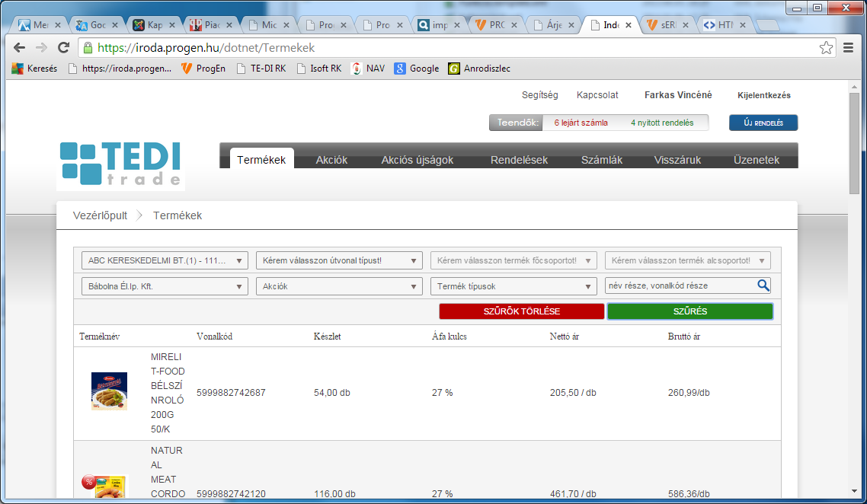Switch to the 'sERI' browser tab
The height and width of the screenshot is (504, 867).
(668, 25)
